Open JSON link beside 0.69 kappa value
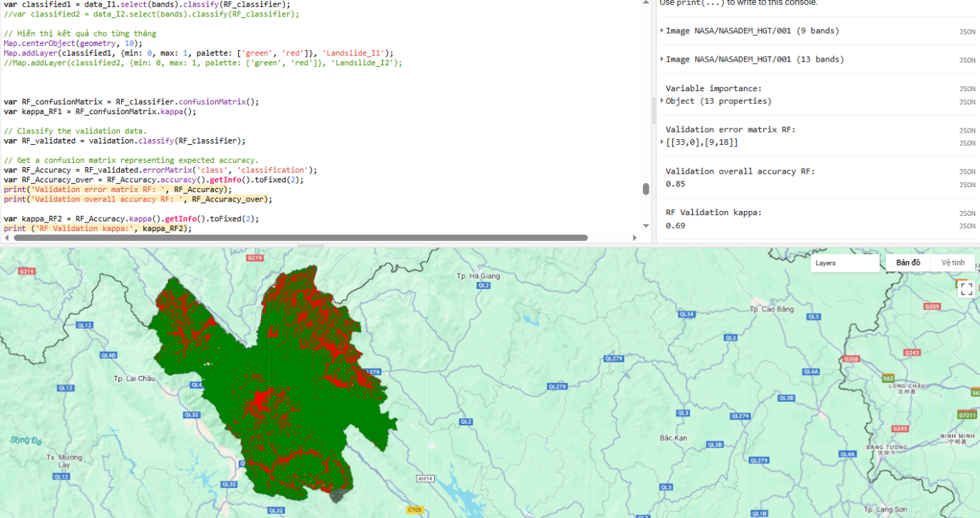 coord(966,226)
